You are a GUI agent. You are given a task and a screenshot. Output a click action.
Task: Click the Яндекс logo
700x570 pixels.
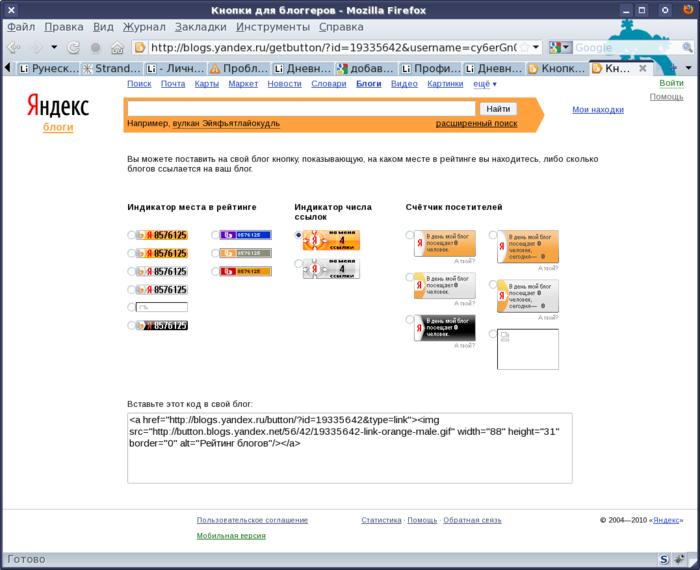pyautogui.click(x=58, y=106)
